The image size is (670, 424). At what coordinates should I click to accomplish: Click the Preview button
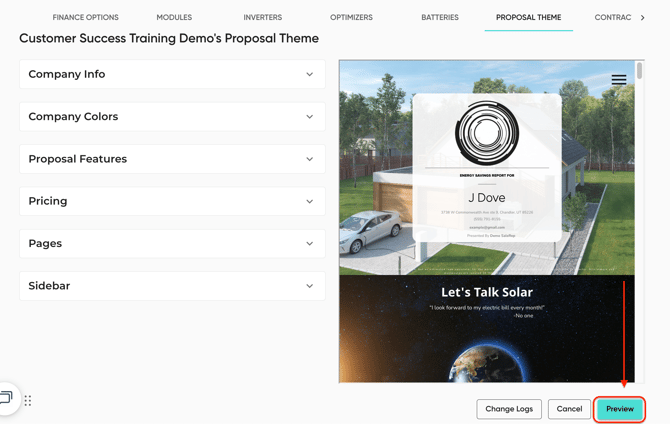coord(620,409)
